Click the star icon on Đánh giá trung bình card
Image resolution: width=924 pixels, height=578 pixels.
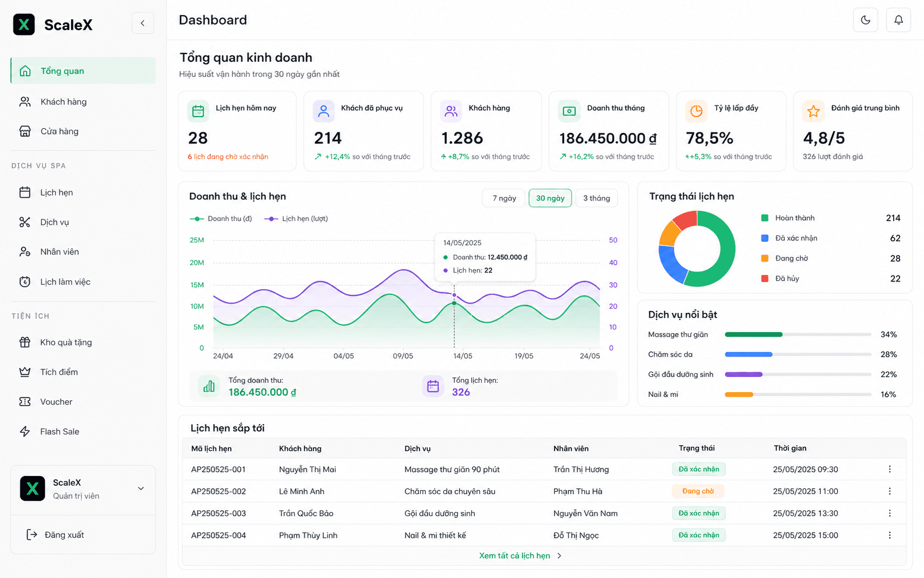(x=813, y=111)
